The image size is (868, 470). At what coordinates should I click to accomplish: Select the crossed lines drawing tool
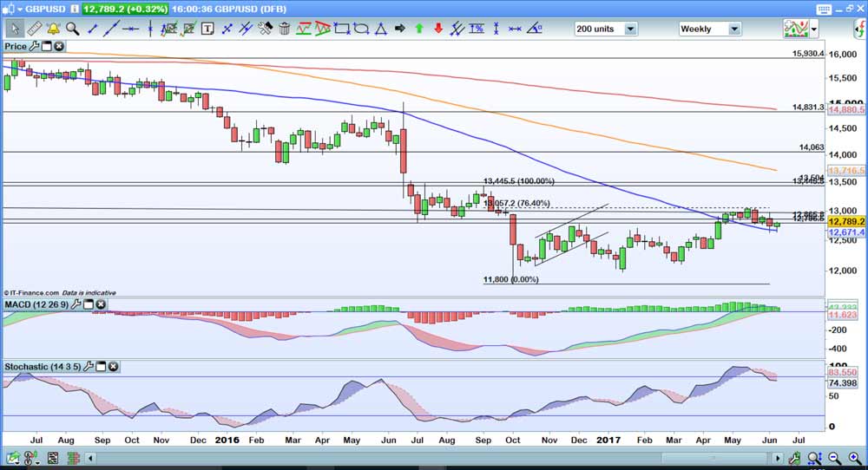click(x=227, y=29)
